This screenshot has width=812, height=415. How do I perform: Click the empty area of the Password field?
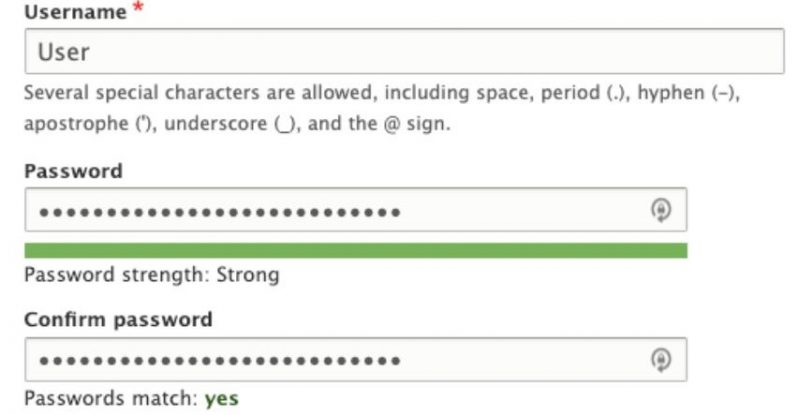click(x=520, y=210)
